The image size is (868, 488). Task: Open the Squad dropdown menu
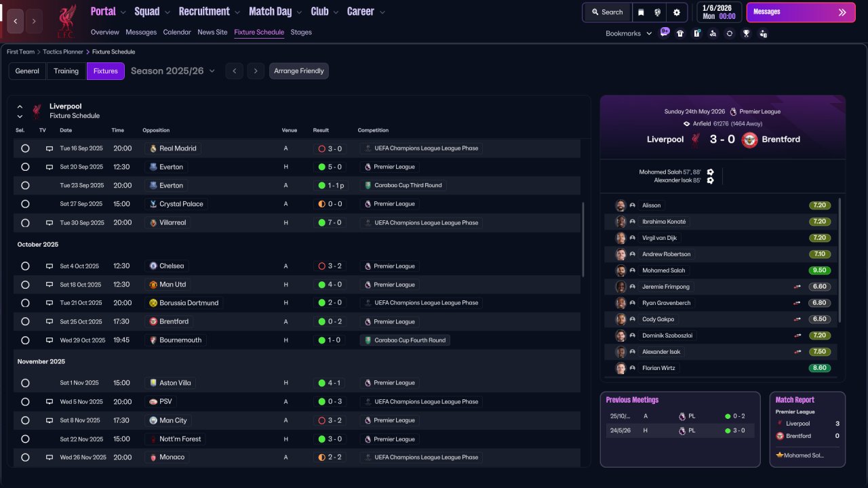click(152, 12)
